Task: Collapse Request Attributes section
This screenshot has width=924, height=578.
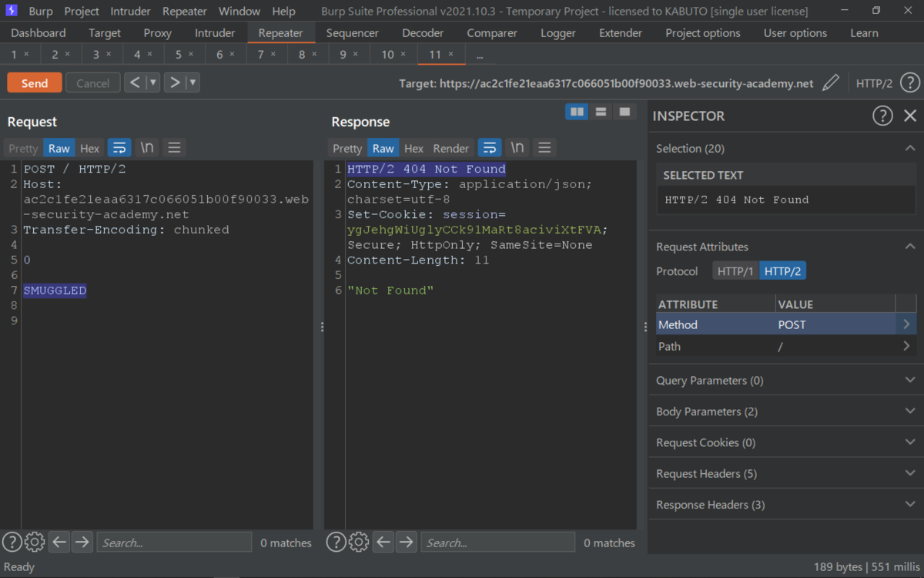Action: tap(910, 247)
